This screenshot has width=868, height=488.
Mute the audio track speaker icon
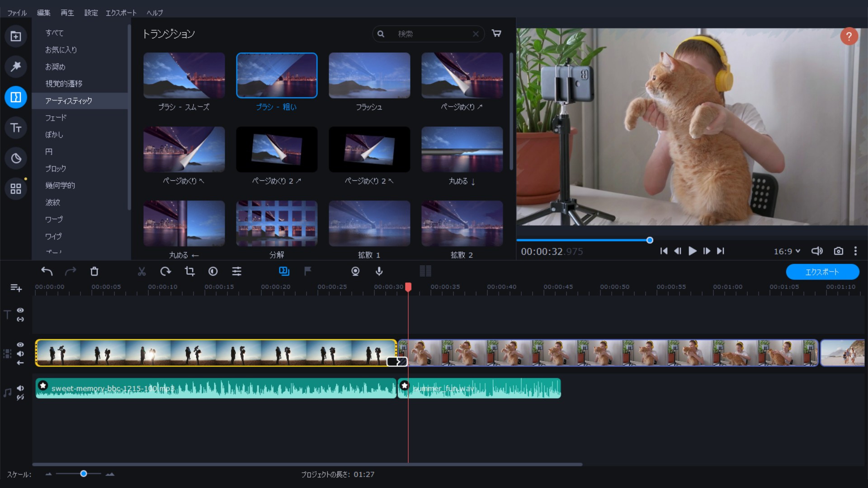coord(20,388)
